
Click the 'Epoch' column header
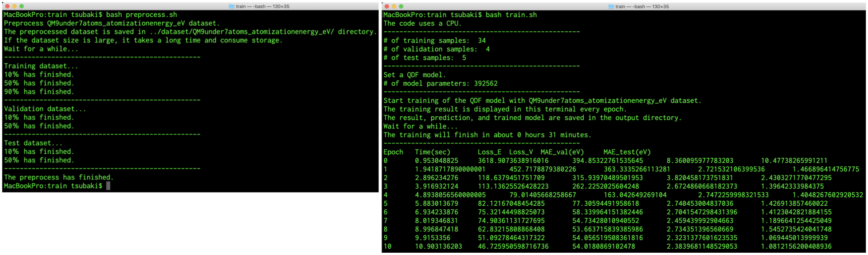(393, 152)
